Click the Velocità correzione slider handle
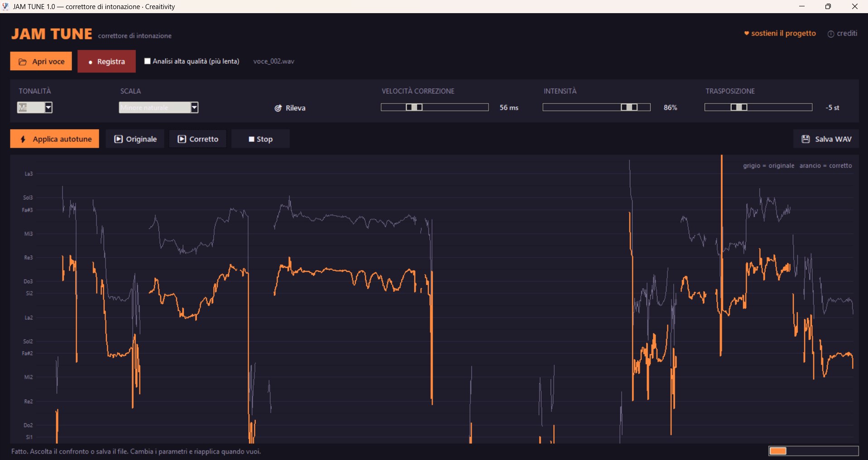Screen dimensions: 868x460 pos(414,107)
